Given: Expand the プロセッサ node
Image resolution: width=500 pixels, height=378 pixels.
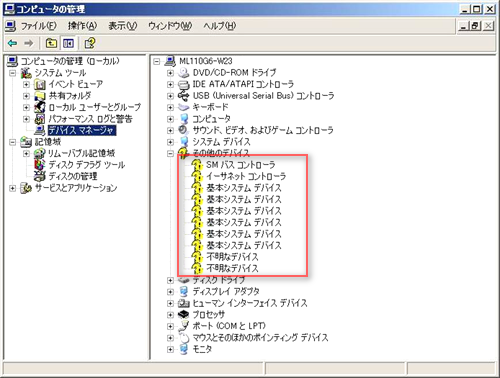Looking at the screenshot, I should point(170,315).
